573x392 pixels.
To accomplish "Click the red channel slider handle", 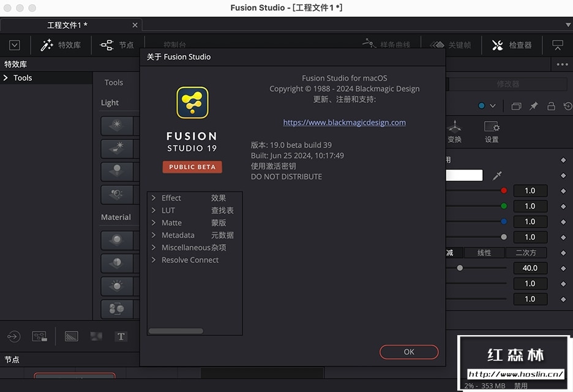I will point(504,191).
